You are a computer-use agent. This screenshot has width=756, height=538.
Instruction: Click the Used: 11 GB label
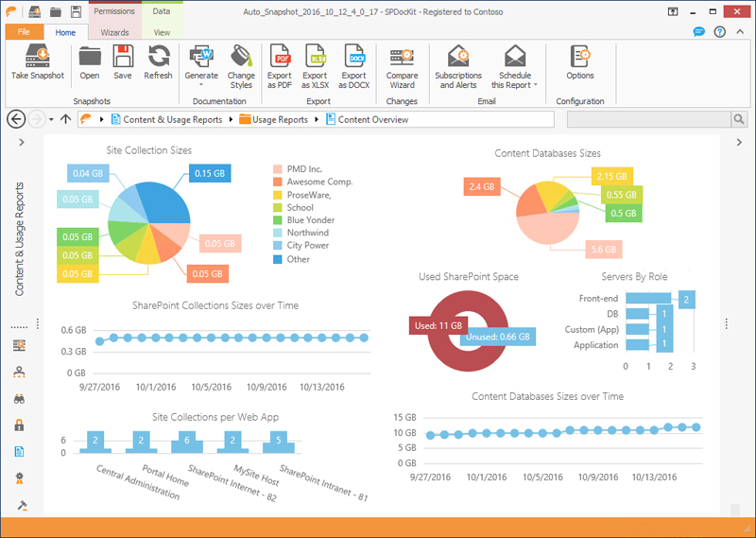(x=438, y=325)
